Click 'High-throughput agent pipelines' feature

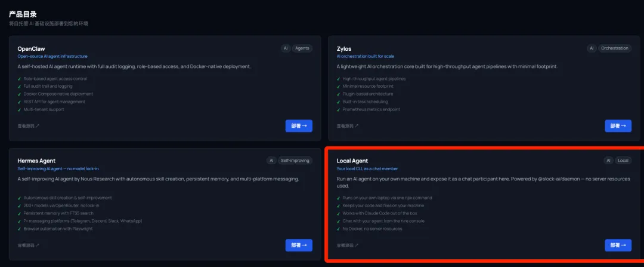(x=374, y=79)
